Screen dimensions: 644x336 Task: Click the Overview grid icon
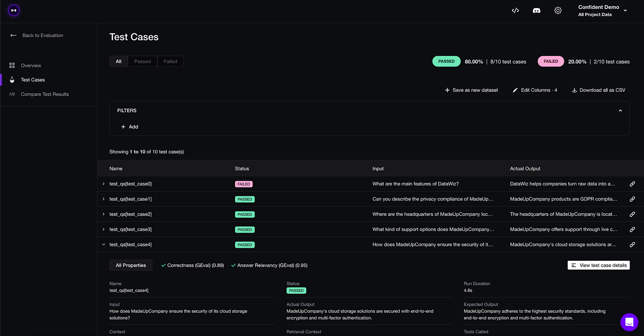(12, 65)
